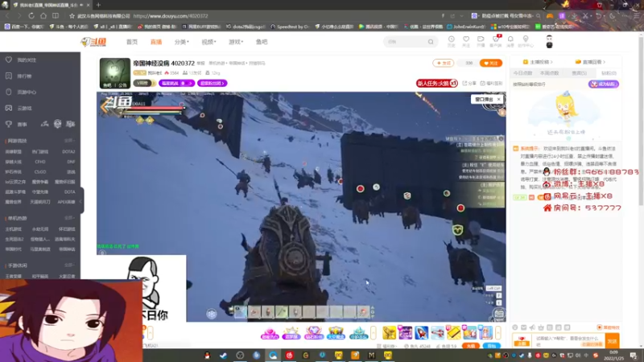The height and width of the screenshot is (362, 644).
Task: Expand the 视频 video dropdown
Action: 208,42
